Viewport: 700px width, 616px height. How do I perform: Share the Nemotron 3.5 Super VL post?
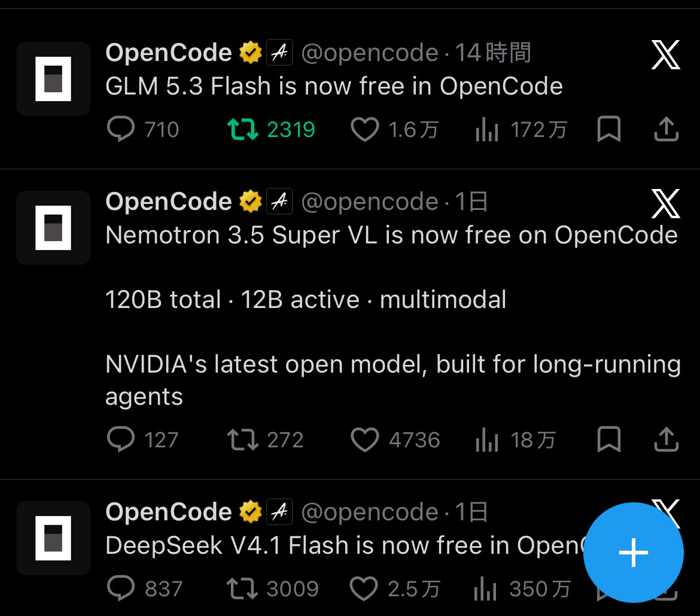pos(666,439)
